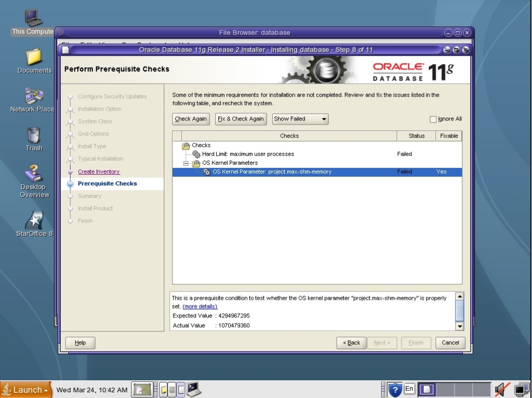Click the Checks column header
532x398 pixels.
point(289,136)
